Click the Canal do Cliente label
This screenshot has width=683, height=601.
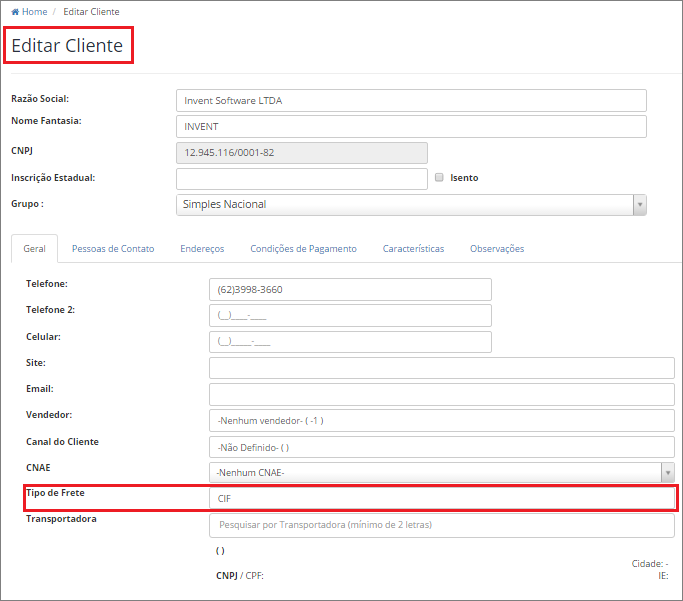[x=62, y=442]
